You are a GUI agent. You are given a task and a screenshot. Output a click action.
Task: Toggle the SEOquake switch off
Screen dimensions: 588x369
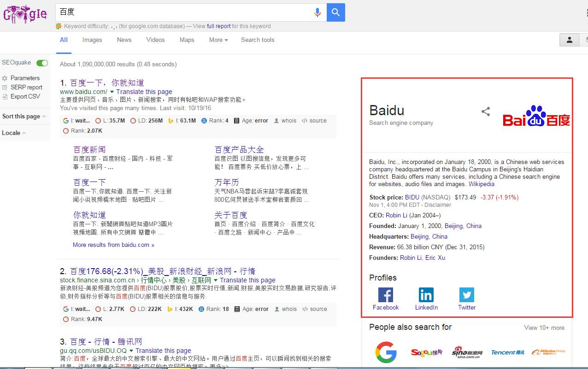42,63
